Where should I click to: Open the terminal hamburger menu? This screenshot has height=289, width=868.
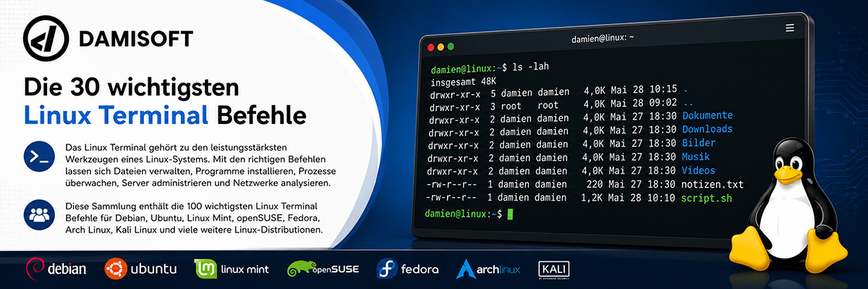790,28
